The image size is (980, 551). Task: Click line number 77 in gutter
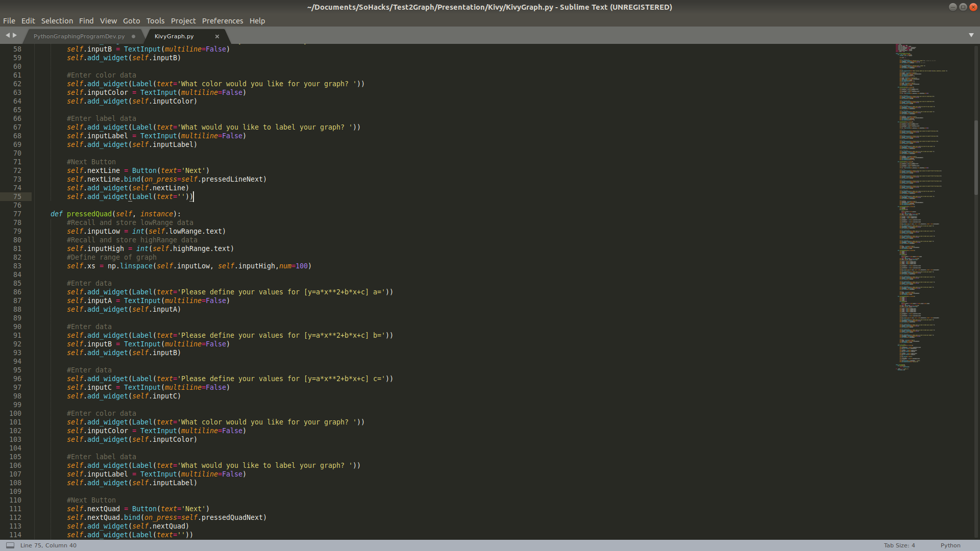[x=17, y=214]
